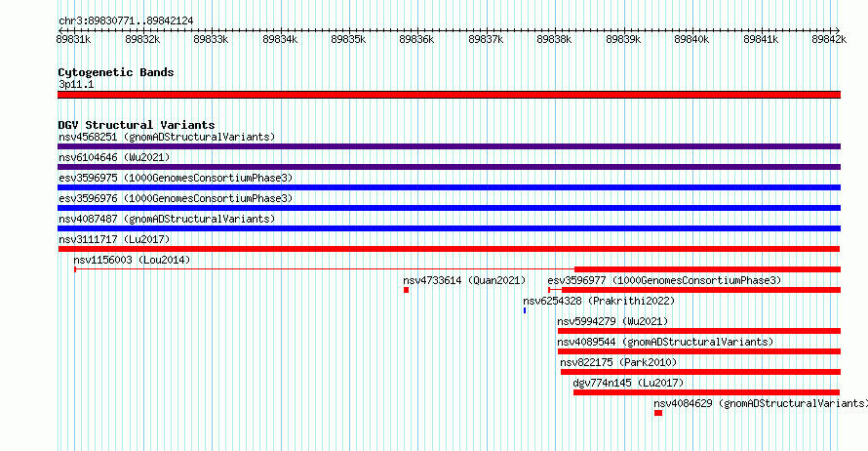Open the nsv5994279 (Wu2021) label
The width and height of the screenshot is (868, 451).
[612, 321]
